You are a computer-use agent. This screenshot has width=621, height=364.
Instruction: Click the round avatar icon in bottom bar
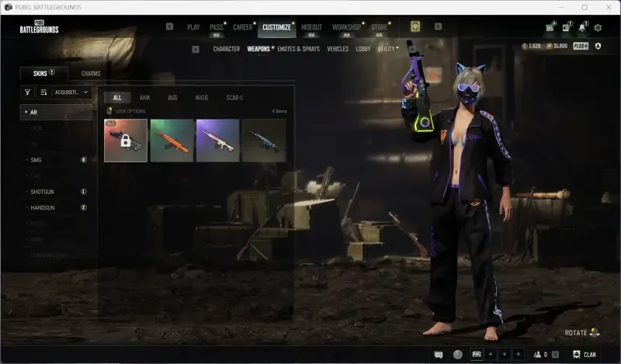coord(458,355)
